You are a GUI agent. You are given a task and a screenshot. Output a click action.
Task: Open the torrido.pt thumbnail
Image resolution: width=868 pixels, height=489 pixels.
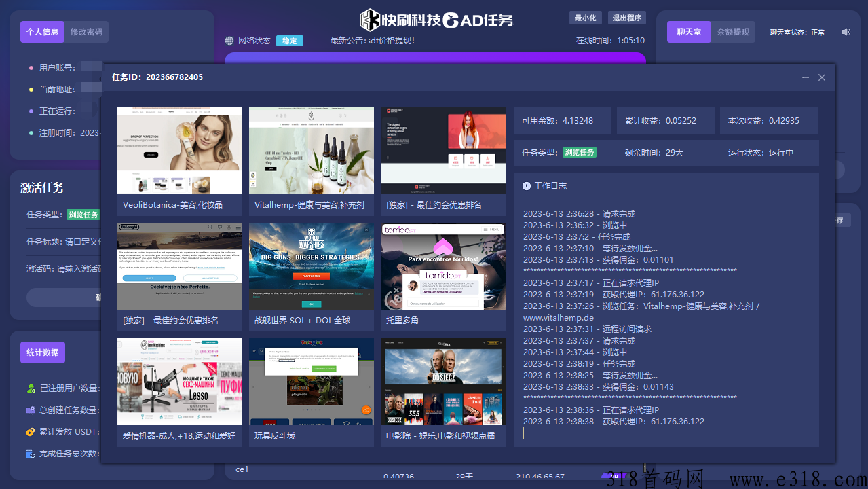tap(443, 266)
